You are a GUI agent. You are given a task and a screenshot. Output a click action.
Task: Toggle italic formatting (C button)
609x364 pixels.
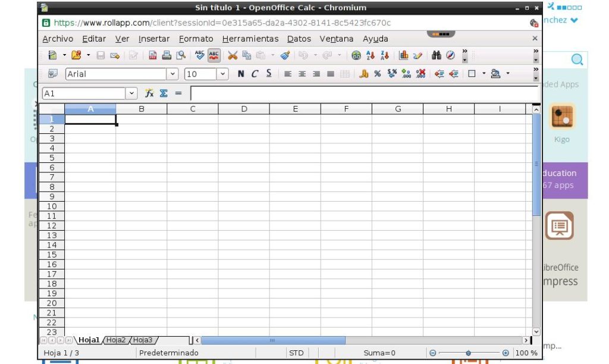[x=255, y=74]
